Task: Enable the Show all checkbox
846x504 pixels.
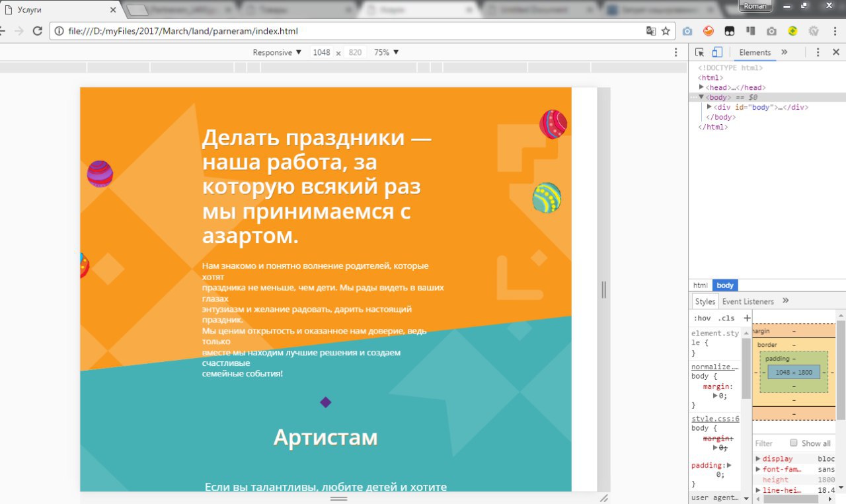Action: [794, 443]
